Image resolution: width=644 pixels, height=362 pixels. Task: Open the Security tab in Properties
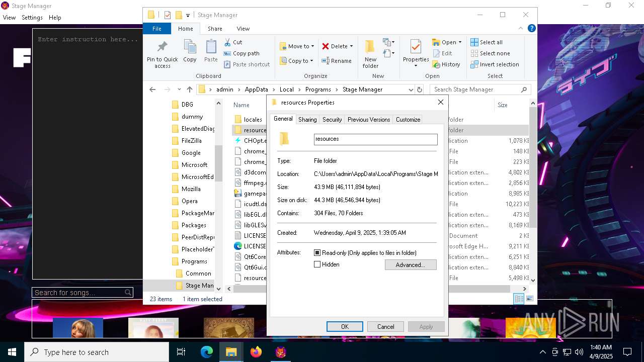(x=332, y=120)
